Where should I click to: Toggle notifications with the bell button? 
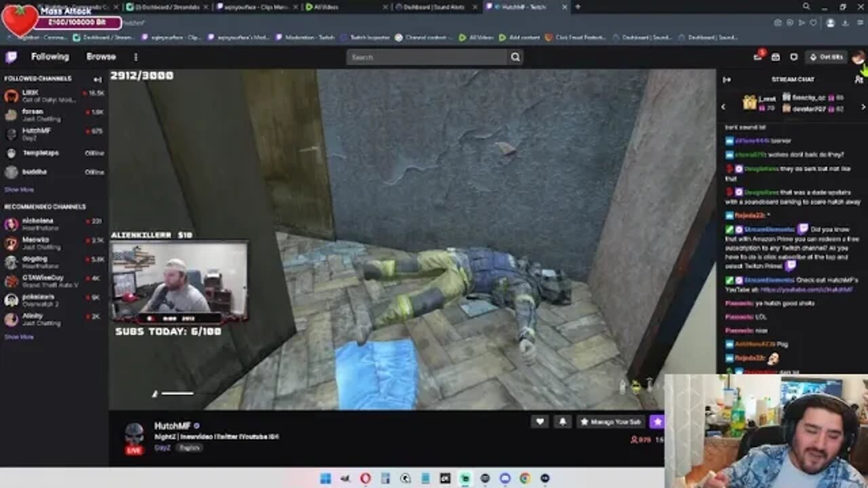coord(562,422)
